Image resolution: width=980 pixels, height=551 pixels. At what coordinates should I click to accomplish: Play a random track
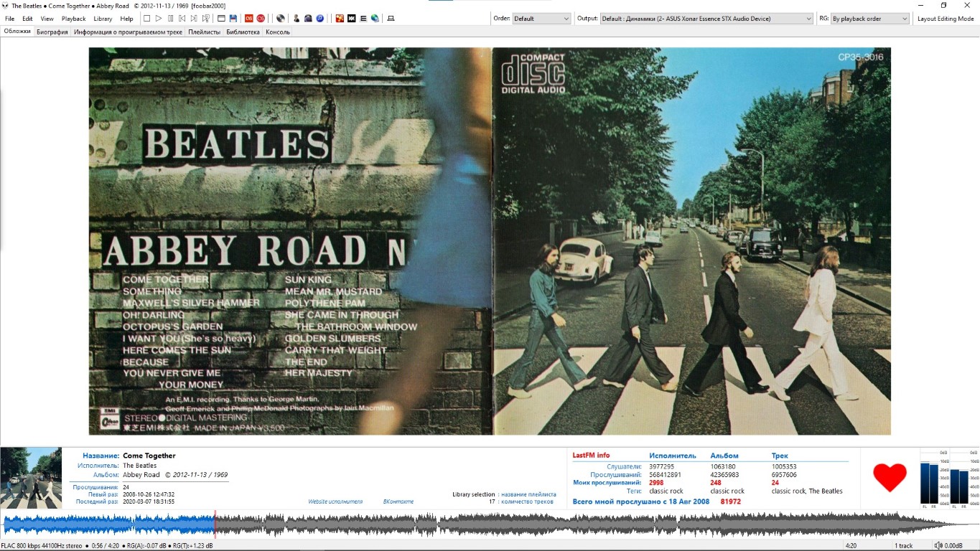(205, 19)
